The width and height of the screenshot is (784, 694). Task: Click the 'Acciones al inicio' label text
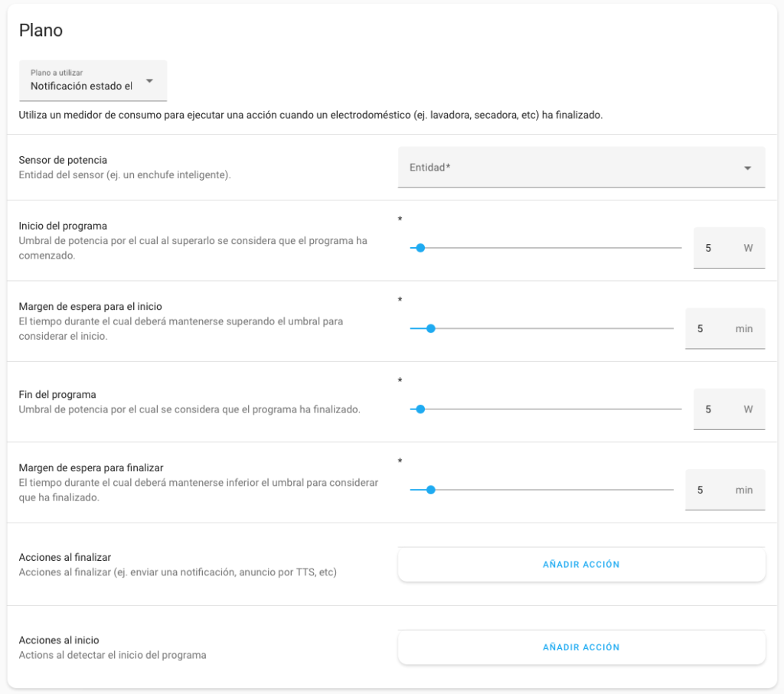pos(59,640)
